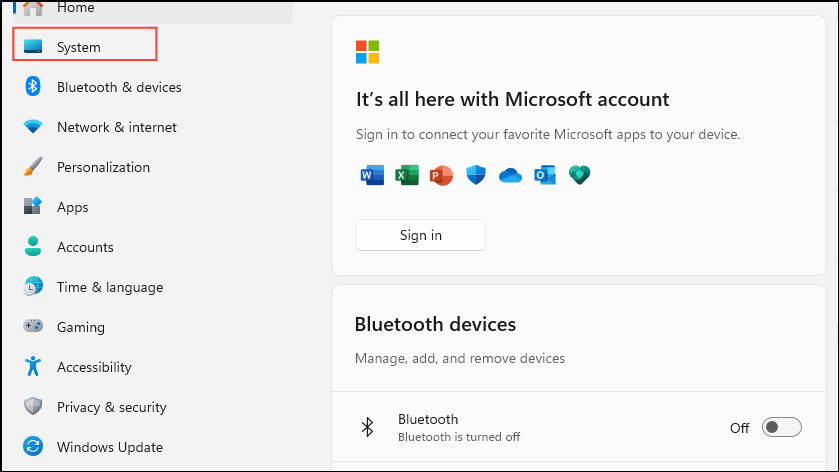Open Personalization settings
This screenshot has width=839, height=472.
[x=153, y=167]
